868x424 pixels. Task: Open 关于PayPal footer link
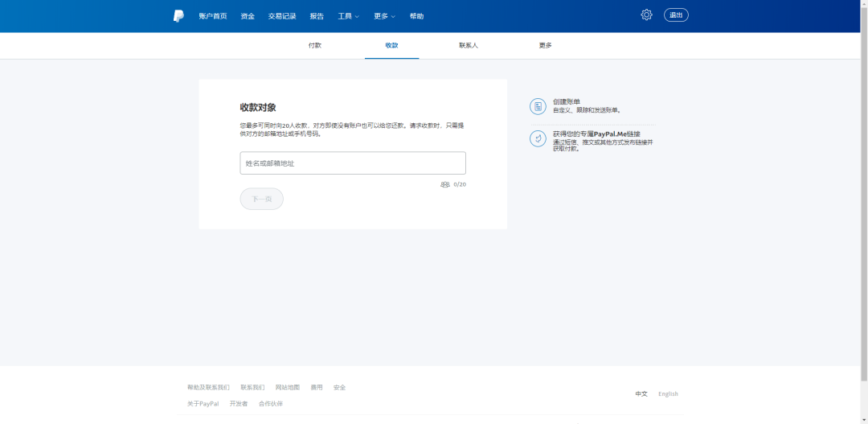(x=203, y=404)
